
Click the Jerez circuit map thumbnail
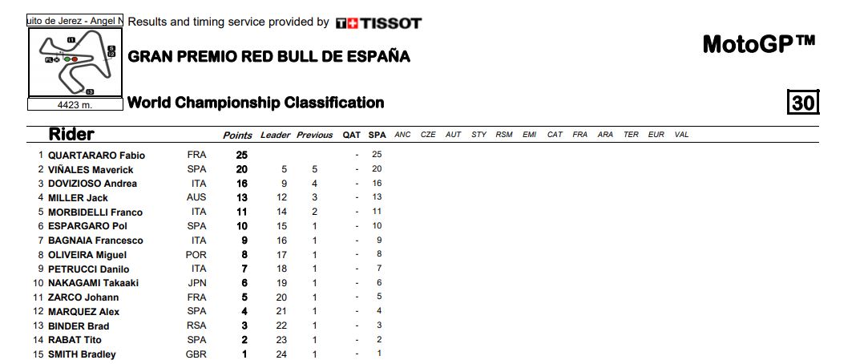75,62
